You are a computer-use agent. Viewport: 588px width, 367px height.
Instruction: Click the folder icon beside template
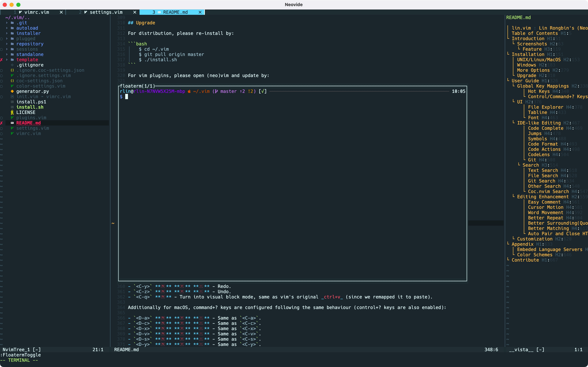[12, 60]
